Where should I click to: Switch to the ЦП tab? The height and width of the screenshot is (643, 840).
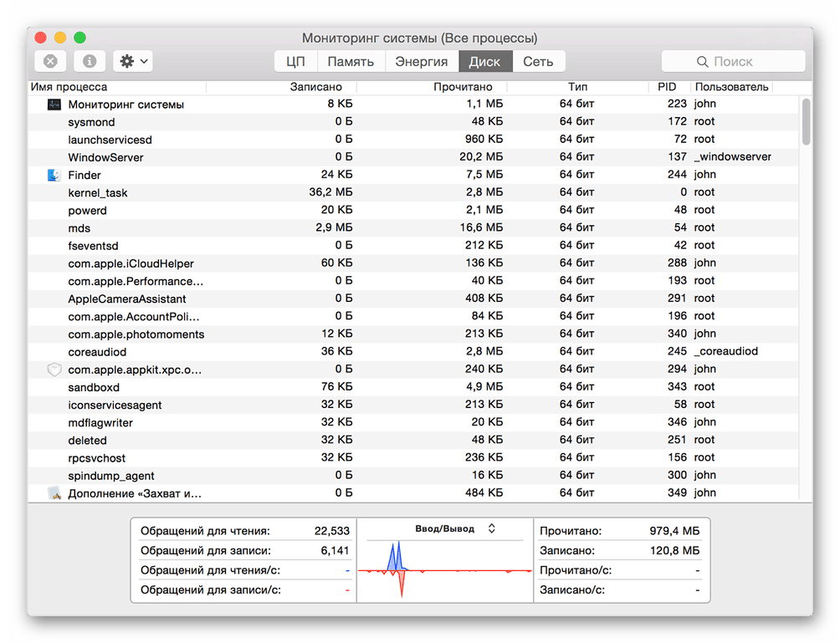click(295, 62)
